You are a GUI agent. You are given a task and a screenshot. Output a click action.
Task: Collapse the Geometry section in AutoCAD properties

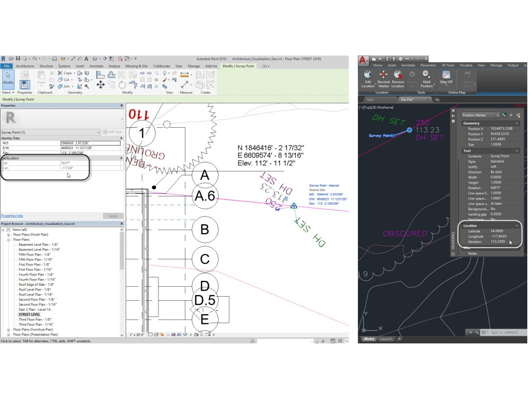tap(517, 123)
